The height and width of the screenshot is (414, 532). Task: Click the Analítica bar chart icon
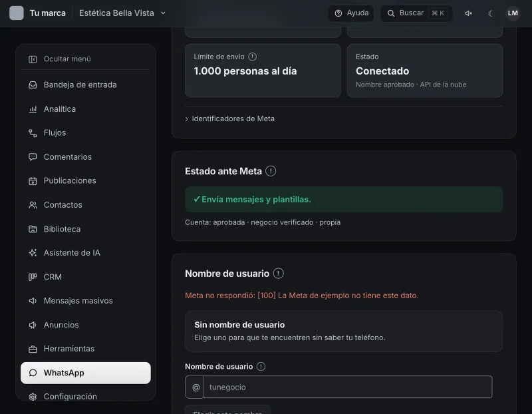pos(33,109)
